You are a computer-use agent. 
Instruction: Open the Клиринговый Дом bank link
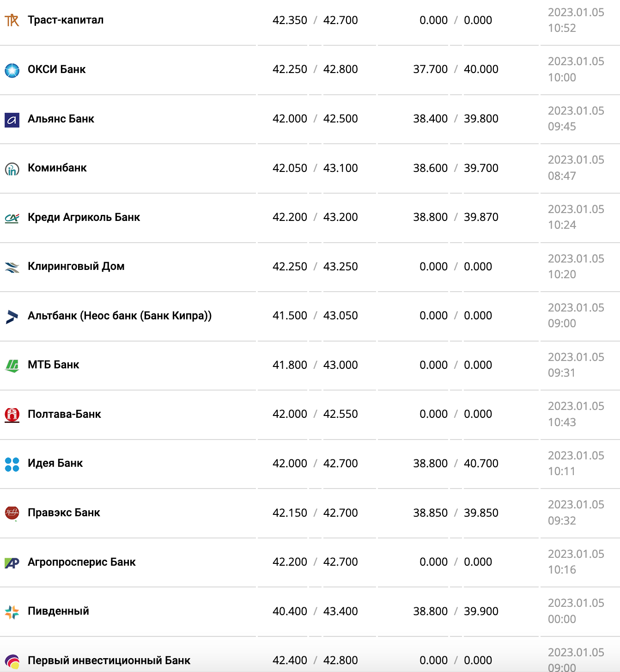coord(76,266)
